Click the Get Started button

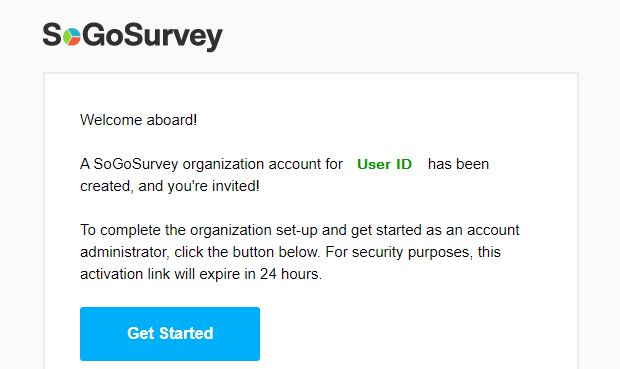coord(170,334)
